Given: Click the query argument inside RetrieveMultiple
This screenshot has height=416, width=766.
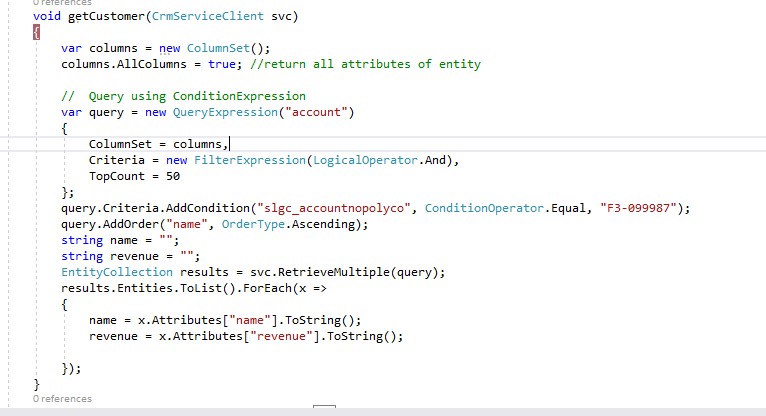Looking at the screenshot, I should (x=414, y=272).
